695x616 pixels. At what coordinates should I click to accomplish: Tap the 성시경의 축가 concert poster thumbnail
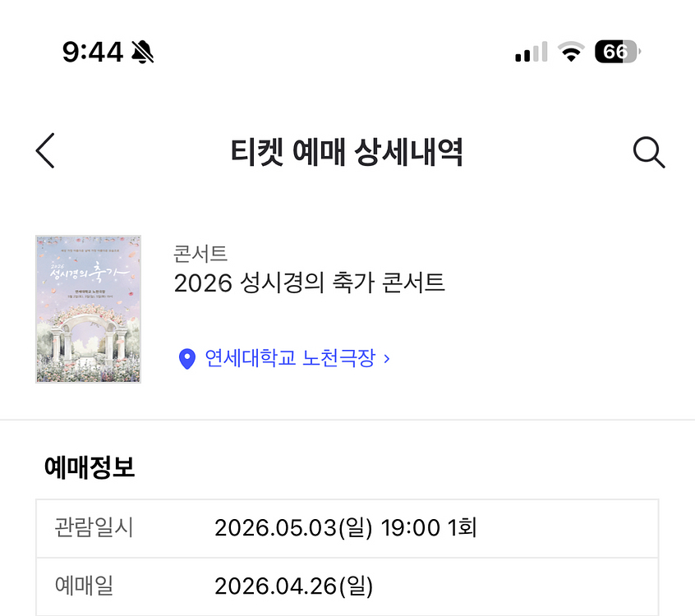pos(88,310)
